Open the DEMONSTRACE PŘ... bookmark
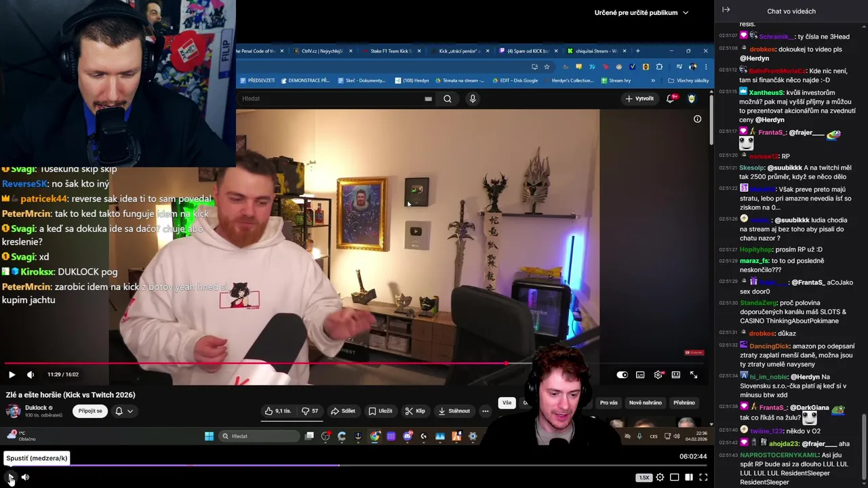 [x=305, y=81]
